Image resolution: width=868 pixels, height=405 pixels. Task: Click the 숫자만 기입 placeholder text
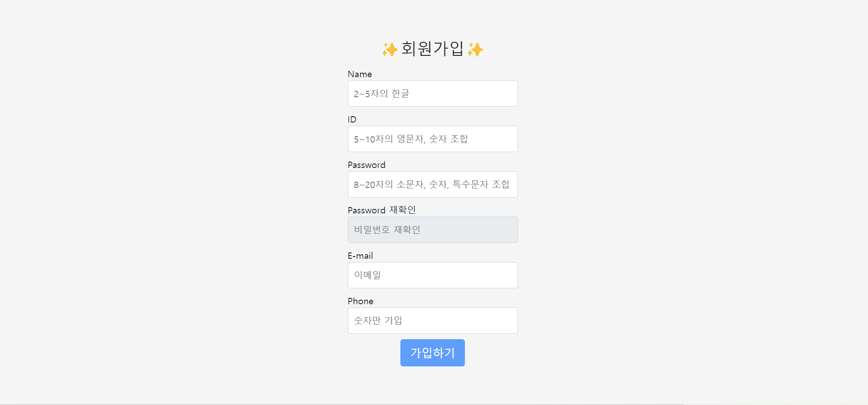tap(378, 321)
